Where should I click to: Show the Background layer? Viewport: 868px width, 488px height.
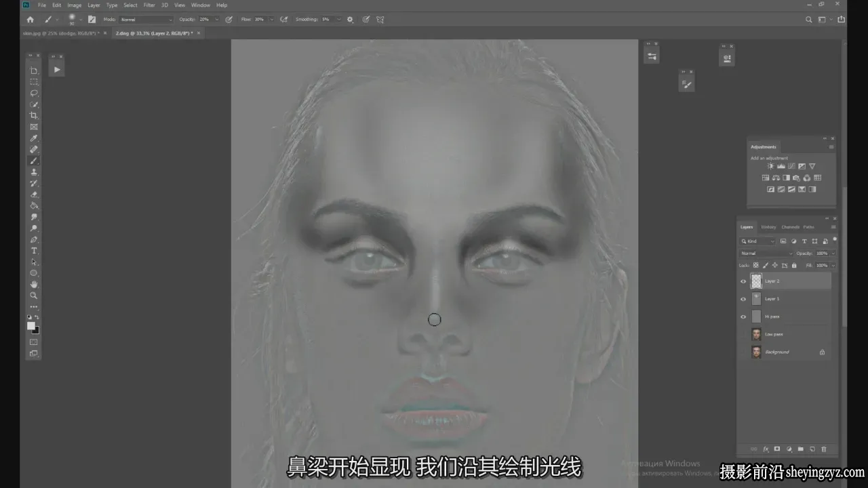point(743,352)
